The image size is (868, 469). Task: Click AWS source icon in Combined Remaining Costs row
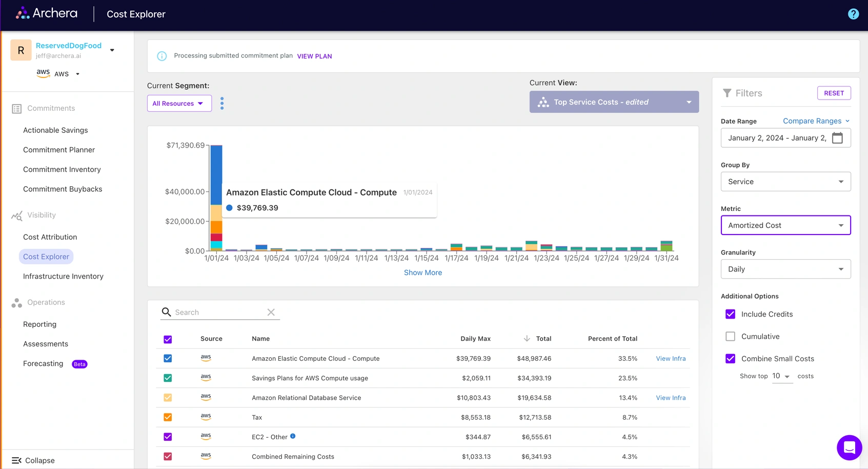(206, 456)
